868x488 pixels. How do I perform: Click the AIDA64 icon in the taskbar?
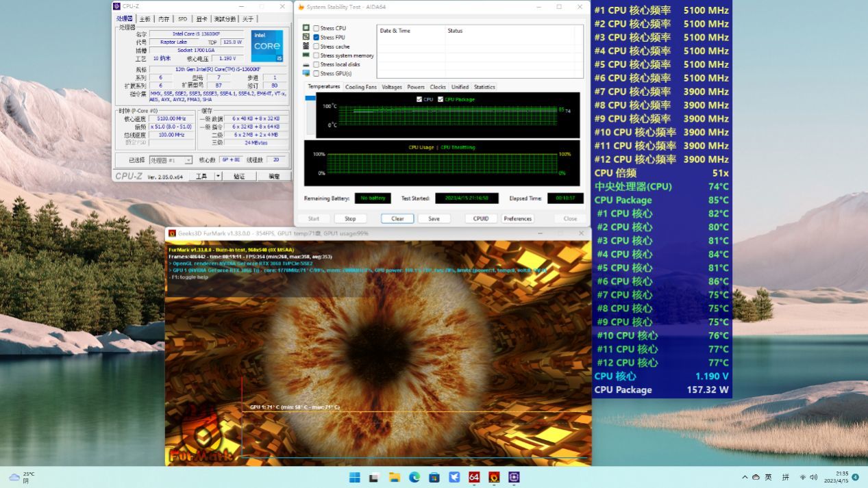[473, 477]
